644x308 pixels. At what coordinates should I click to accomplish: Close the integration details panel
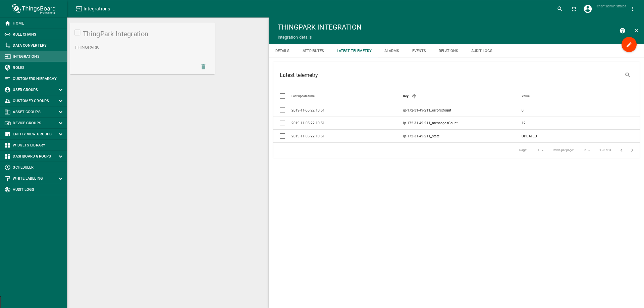[x=636, y=31]
